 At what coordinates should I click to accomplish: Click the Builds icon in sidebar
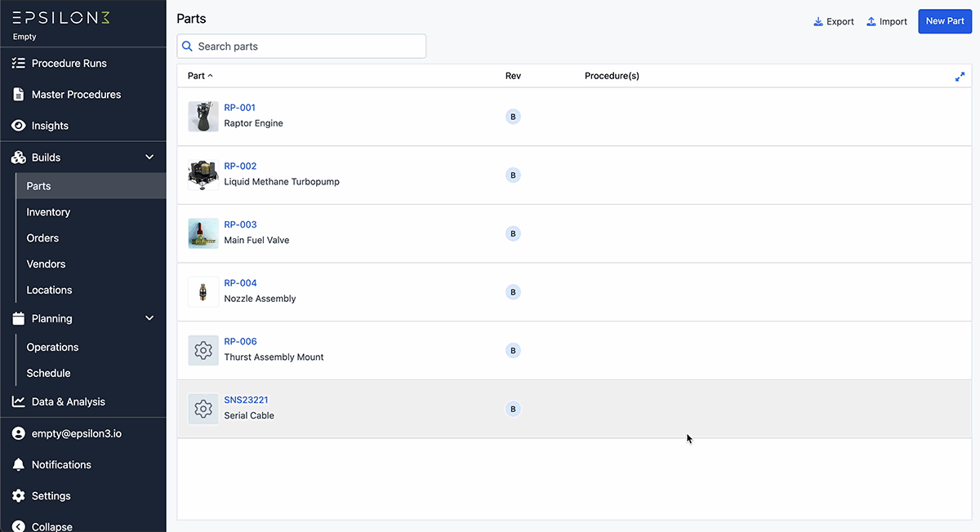[17, 157]
